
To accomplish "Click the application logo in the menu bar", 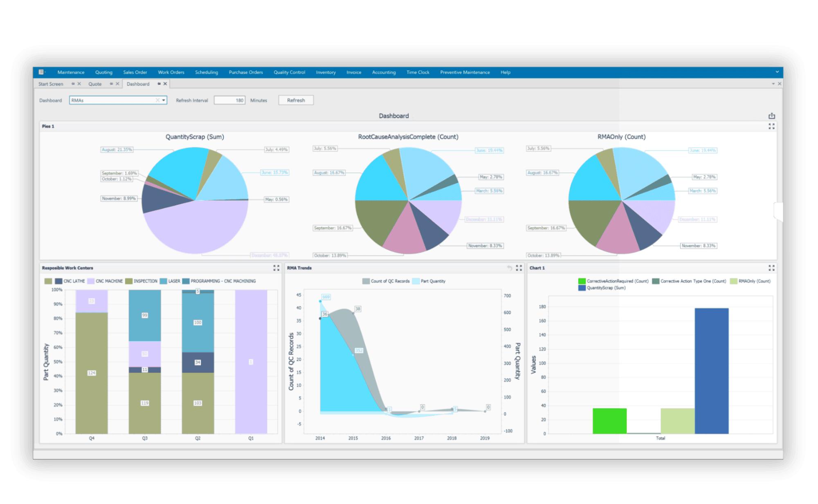I will tap(41, 72).
